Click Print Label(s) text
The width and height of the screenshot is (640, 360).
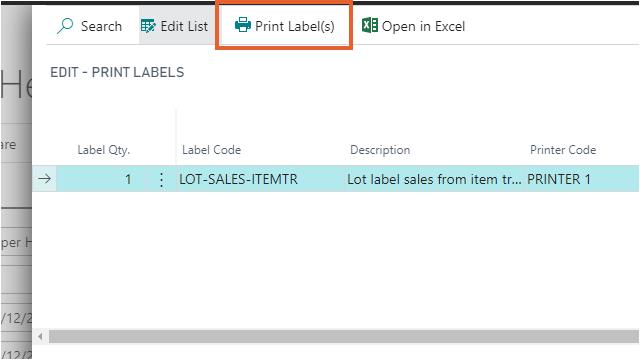click(x=295, y=27)
